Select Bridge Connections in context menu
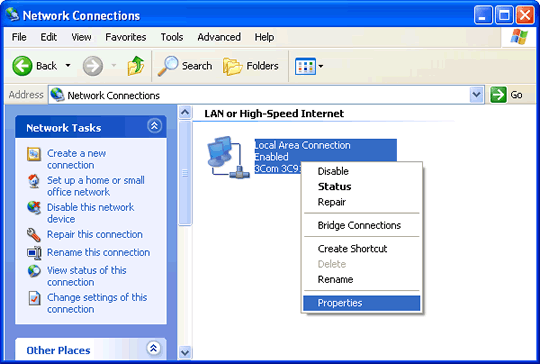The width and height of the screenshot is (540, 364). (x=361, y=225)
